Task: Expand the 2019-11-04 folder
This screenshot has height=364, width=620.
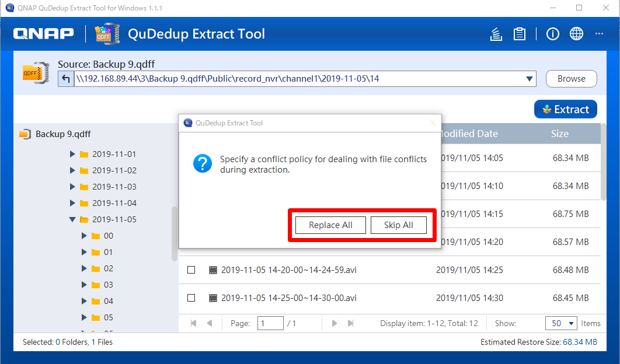Action: (x=72, y=203)
